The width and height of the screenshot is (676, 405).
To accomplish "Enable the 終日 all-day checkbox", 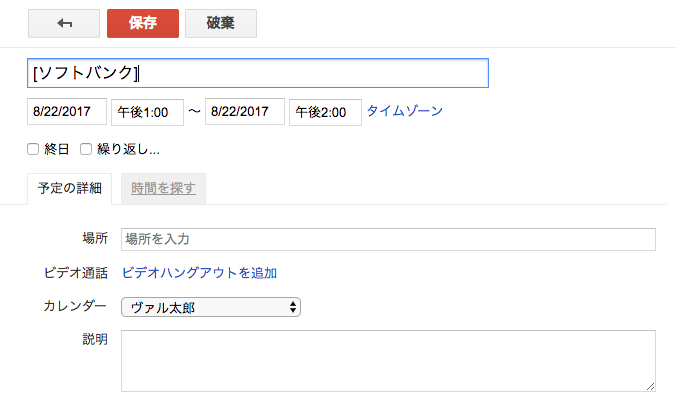I will pyautogui.click(x=33, y=149).
